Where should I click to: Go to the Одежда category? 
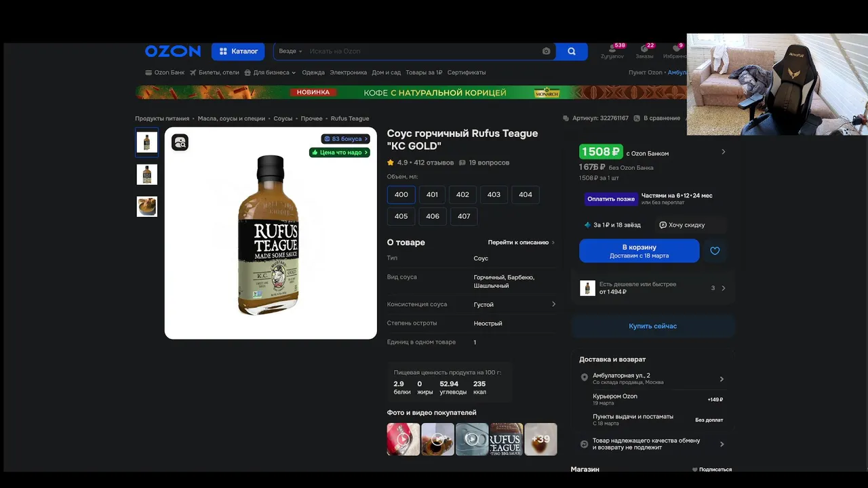tap(313, 73)
